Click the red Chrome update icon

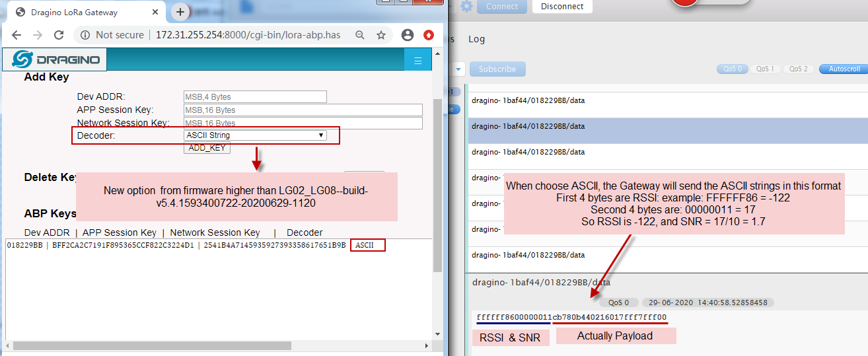coord(429,35)
